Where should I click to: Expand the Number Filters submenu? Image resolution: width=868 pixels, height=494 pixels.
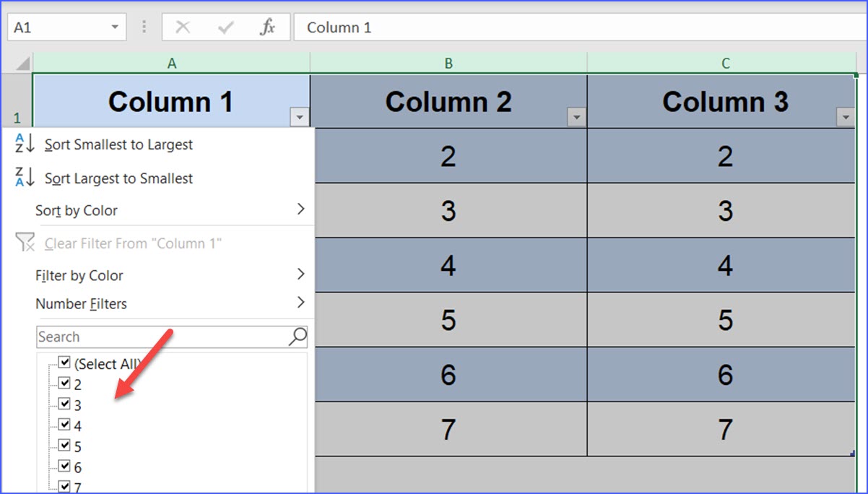tap(82, 303)
